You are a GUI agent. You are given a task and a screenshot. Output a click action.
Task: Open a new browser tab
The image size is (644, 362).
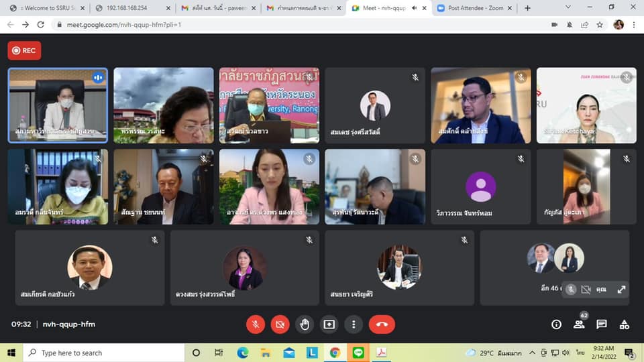527,8
